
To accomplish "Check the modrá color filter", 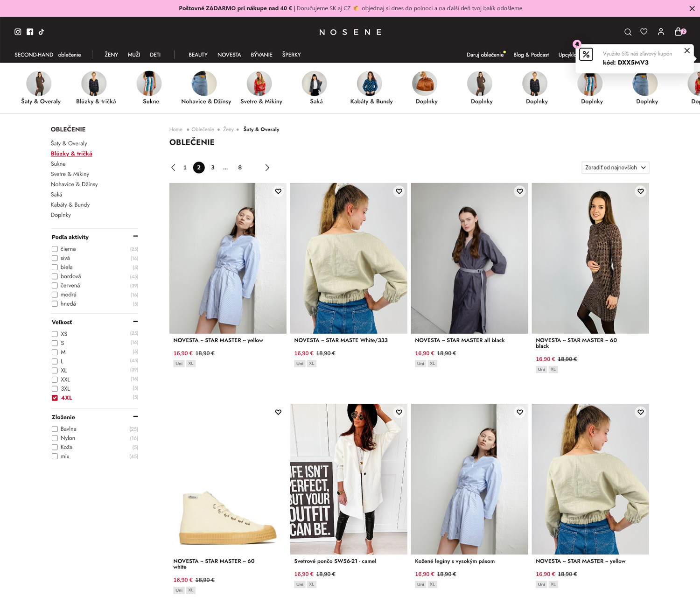I will [55, 295].
